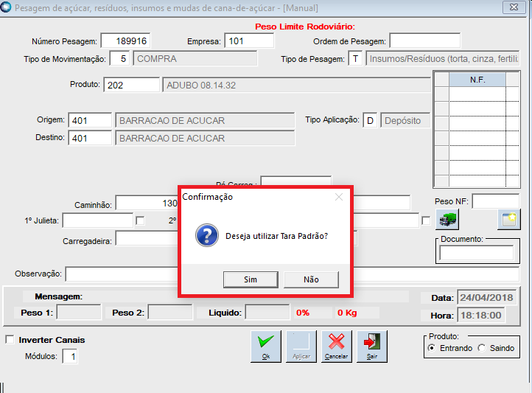This screenshot has height=393, width=532.
Task: Select the Saindo radio button
Action: (481, 348)
